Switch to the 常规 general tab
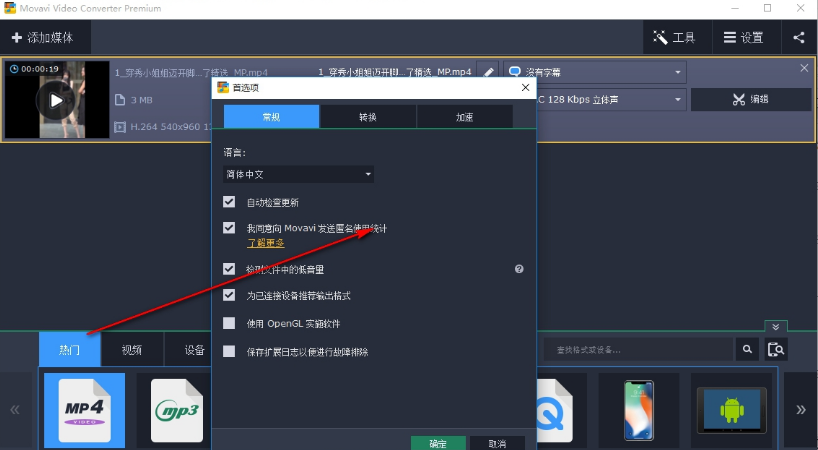The width and height of the screenshot is (818, 450). [271, 117]
